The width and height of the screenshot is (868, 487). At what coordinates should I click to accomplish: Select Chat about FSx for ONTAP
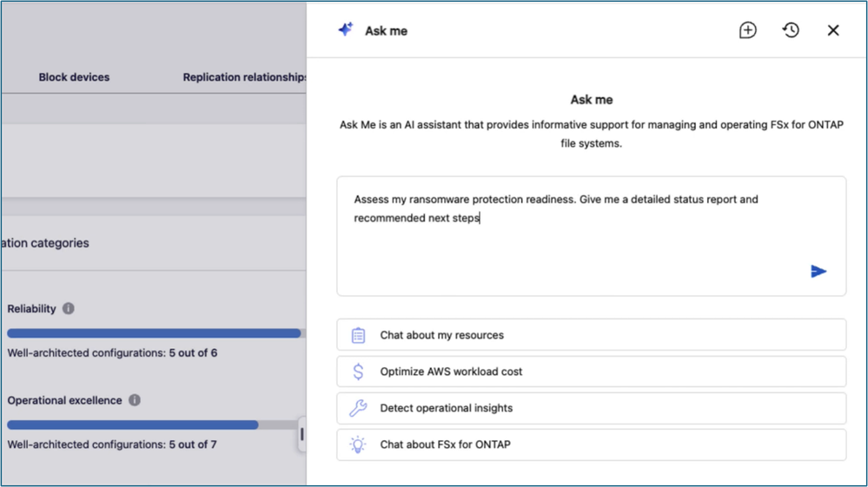click(x=591, y=444)
